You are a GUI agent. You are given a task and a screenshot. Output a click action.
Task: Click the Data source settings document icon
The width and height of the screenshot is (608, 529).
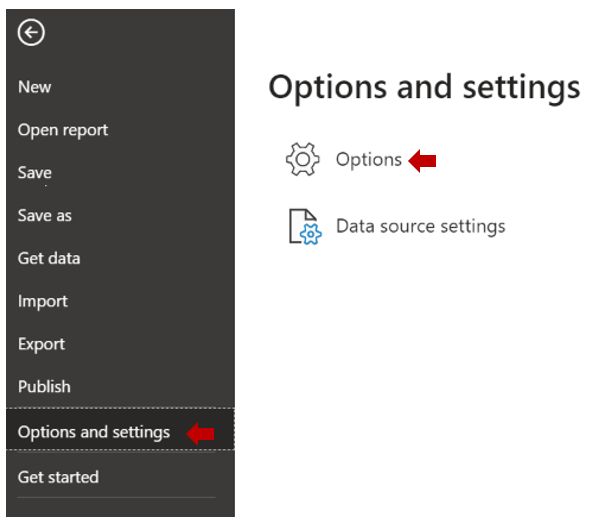pyautogui.click(x=305, y=227)
